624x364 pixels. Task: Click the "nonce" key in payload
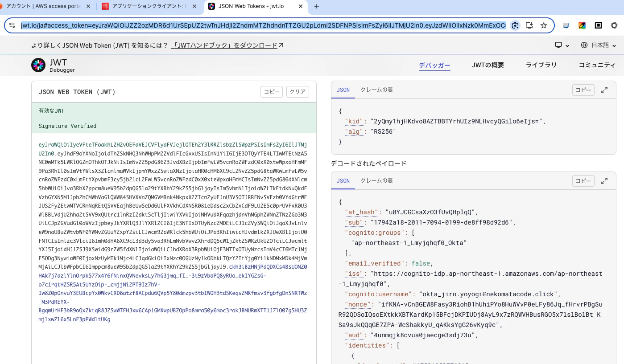(358, 304)
